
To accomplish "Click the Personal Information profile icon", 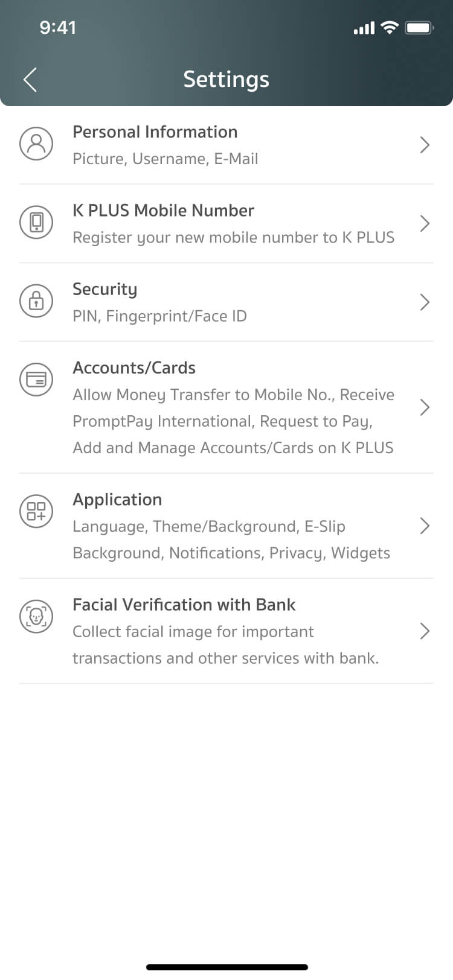I will coord(36,144).
